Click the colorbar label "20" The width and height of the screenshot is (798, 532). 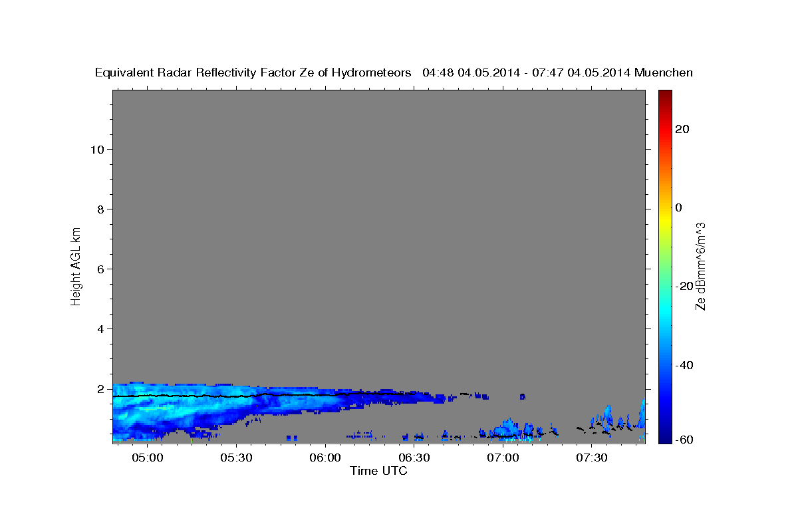(682, 129)
